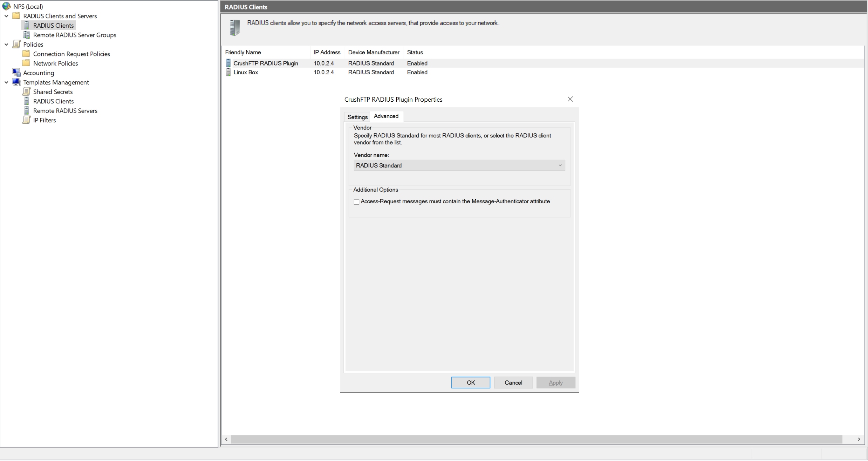Open the Network Policies node
Viewport: 868px width, 461px height.
[x=55, y=63]
